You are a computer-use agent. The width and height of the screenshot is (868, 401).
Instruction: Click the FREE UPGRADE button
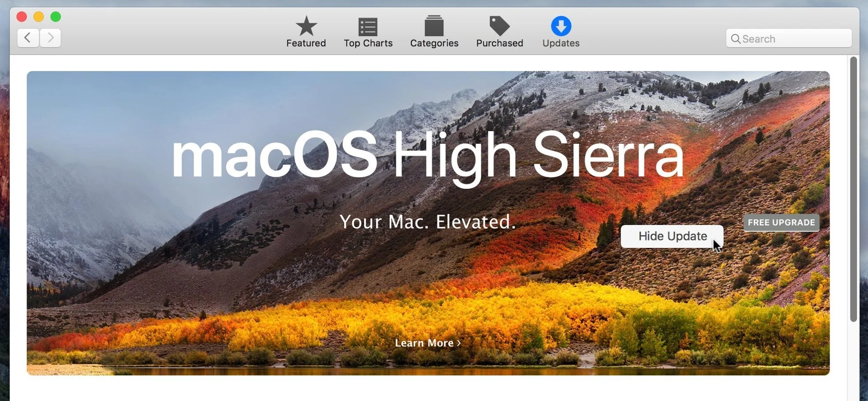(781, 222)
